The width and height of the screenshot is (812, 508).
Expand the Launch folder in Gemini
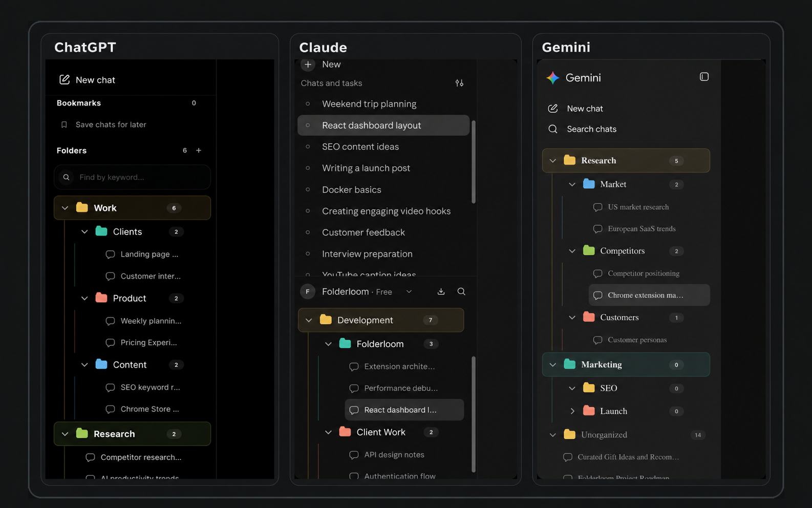tap(572, 411)
